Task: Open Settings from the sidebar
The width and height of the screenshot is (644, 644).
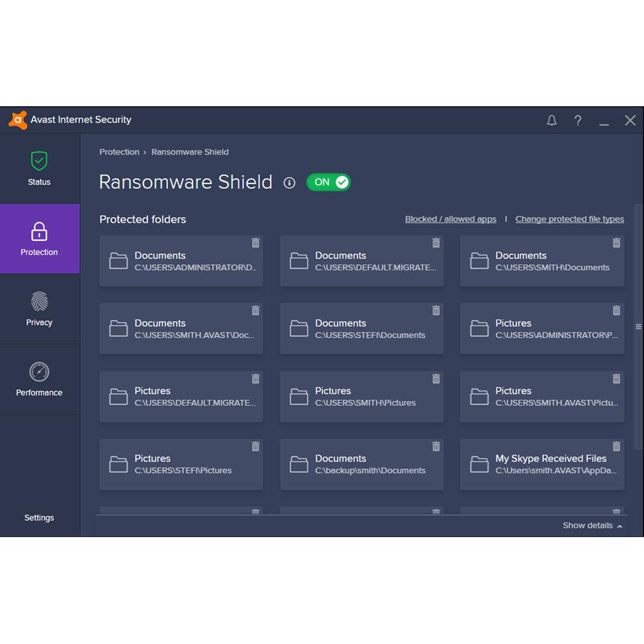Action: [x=39, y=517]
